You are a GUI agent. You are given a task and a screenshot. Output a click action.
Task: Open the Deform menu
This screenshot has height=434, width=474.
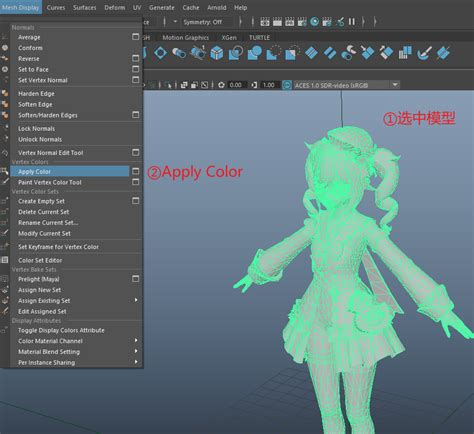[x=115, y=7]
